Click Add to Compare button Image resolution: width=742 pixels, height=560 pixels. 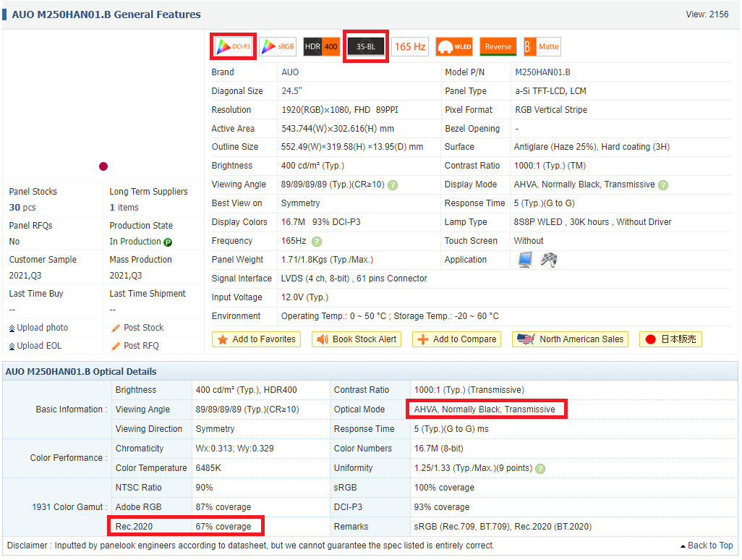pyautogui.click(x=456, y=339)
